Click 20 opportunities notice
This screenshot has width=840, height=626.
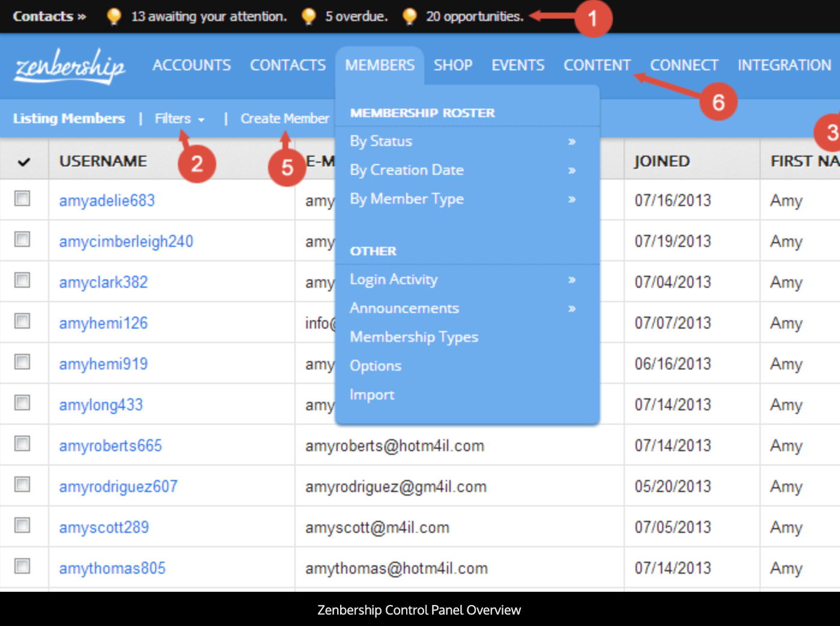(475, 16)
